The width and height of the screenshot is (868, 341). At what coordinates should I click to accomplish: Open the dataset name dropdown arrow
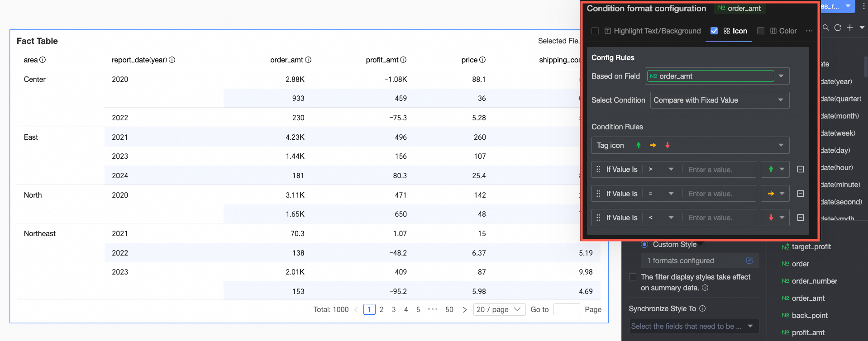848,6
